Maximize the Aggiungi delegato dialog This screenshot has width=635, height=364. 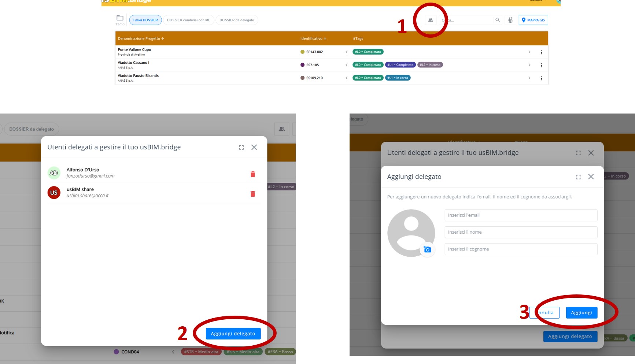tap(578, 177)
